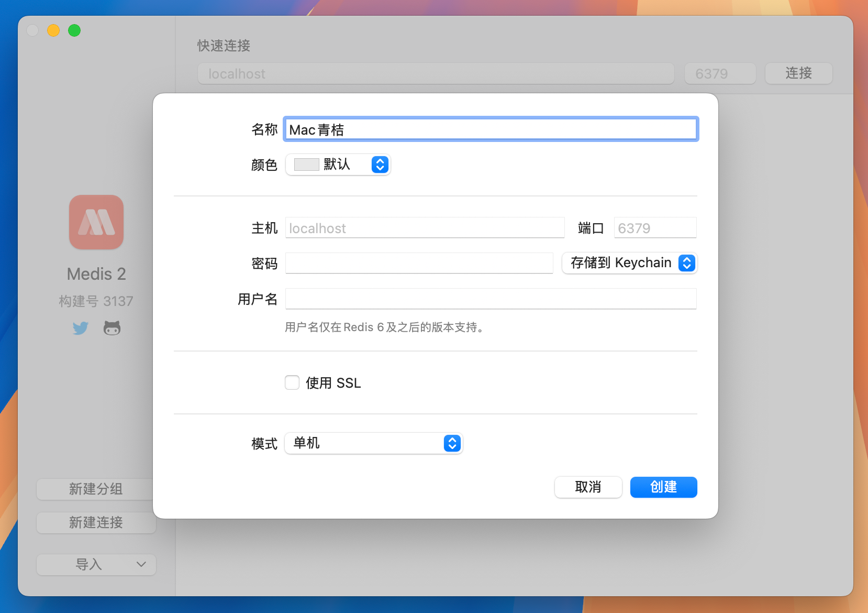The image size is (868, 613).
Task: Click the 新建连接 button in sidebar
Action: point(96,522)
